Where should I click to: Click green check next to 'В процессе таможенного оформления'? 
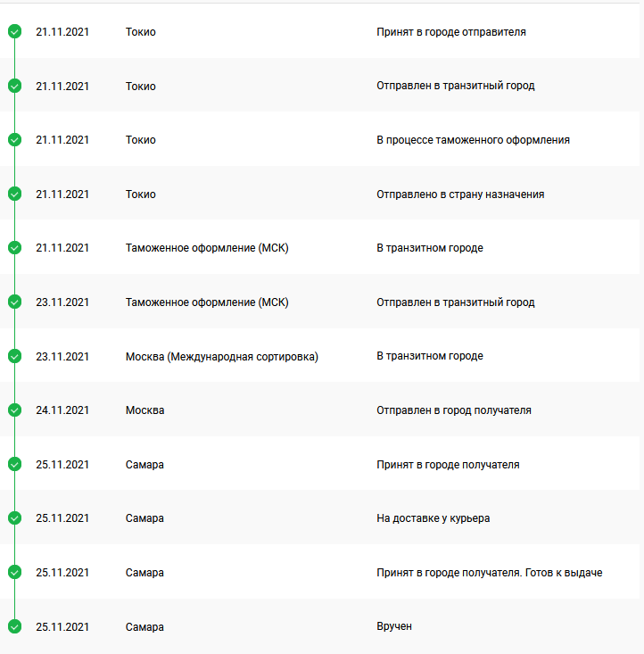(14, 140)
